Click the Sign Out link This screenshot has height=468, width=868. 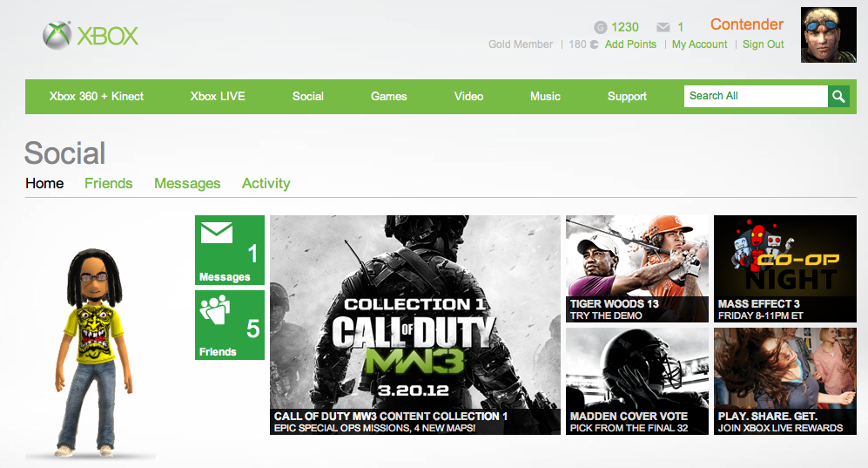[763, 44]
